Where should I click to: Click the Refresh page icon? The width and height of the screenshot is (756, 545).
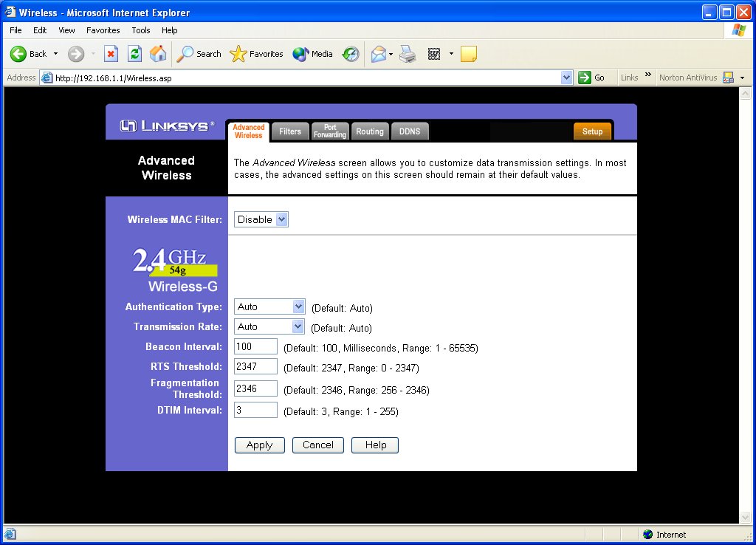click(134, 53)
